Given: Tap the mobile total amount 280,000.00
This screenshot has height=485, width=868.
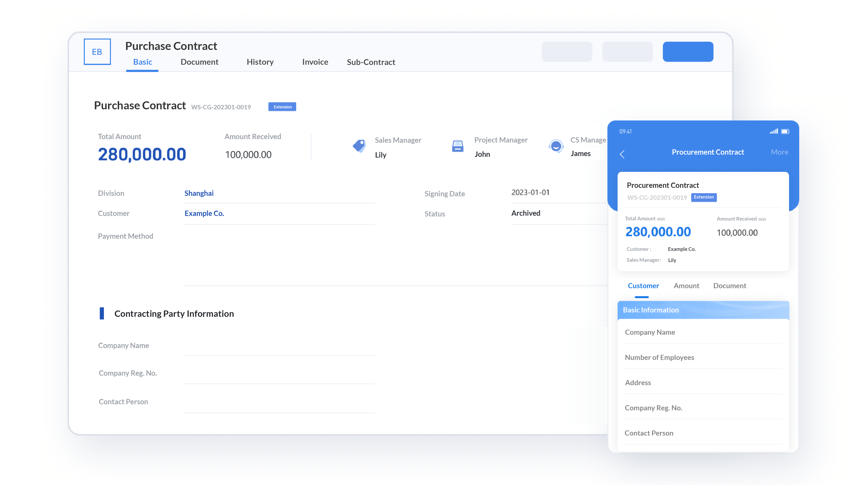Looking at the screenshot, I should (658, 232).
